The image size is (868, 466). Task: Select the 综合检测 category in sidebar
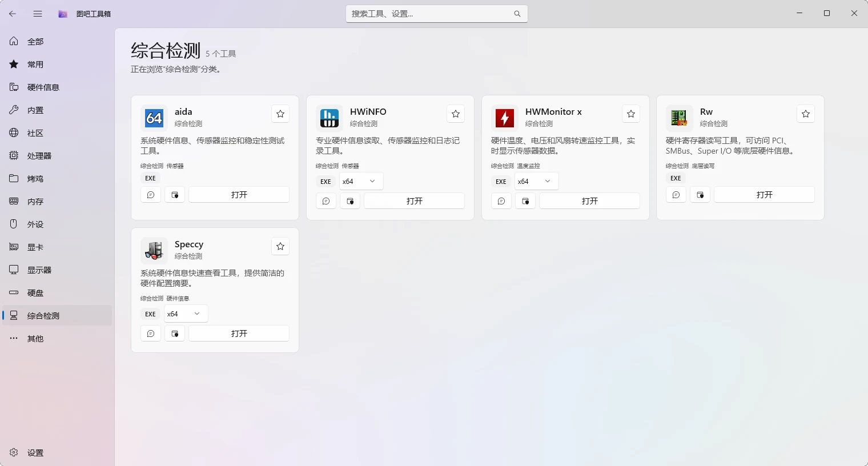pos(57,315)
